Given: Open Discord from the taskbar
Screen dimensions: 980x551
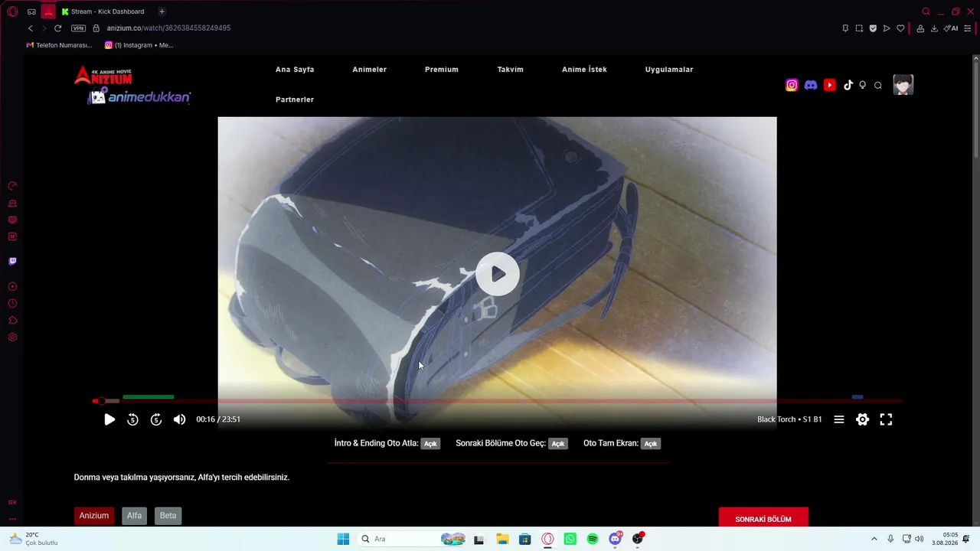Looking at the screenshot, I should tap(616, 539).
